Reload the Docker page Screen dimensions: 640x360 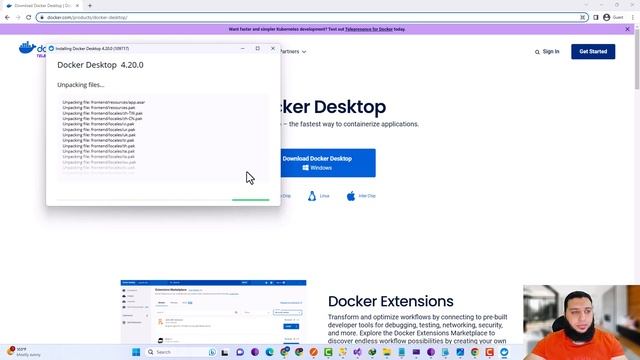[x=29, y=18]
